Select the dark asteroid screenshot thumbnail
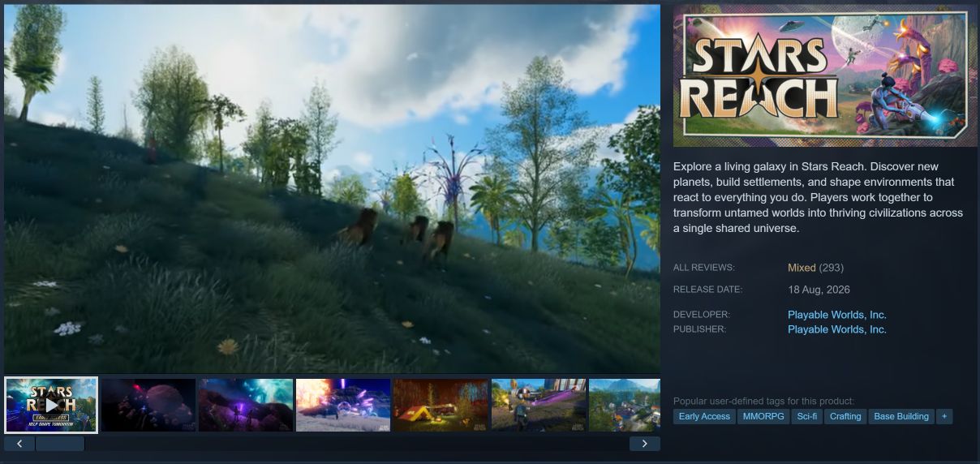The image size is (980, 464). [x=148, y=405]
